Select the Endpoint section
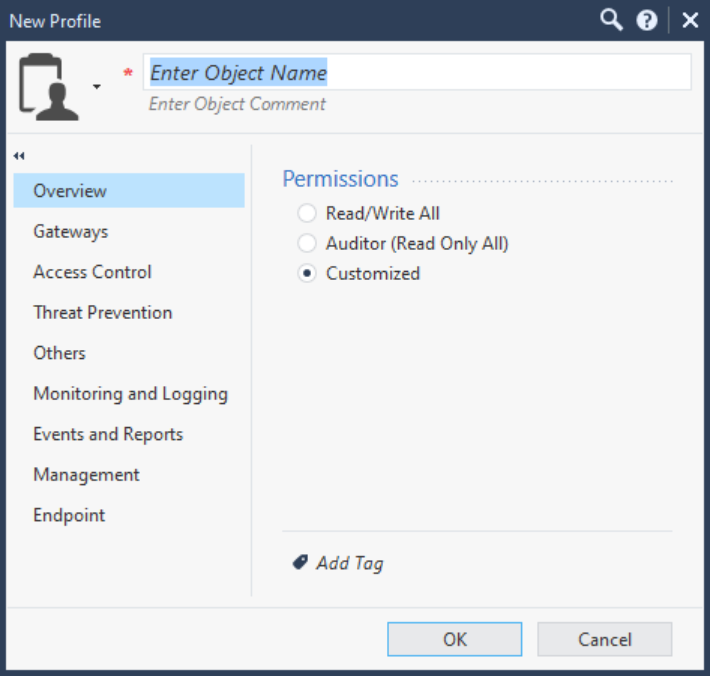The width and height of the screenshot is (711, 676). (69, 515)
